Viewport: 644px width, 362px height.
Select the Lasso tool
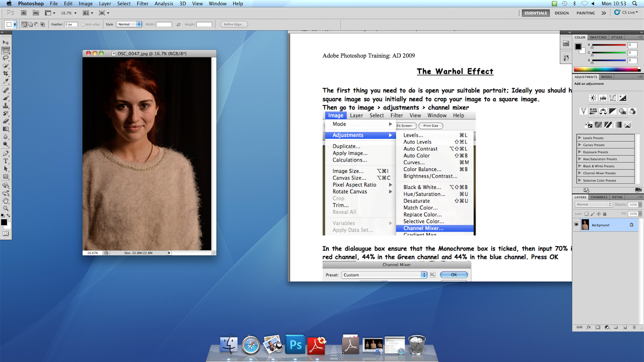point(6,58)
